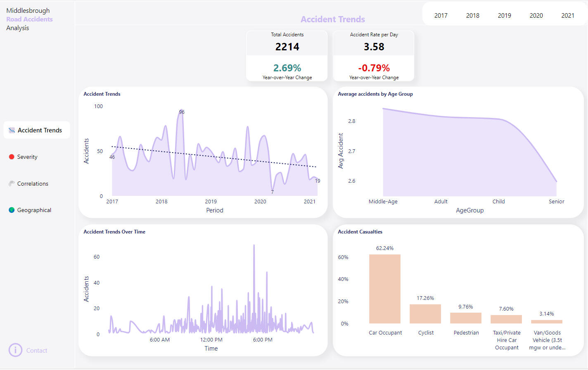Click the Geographical globe icon
The height and width of the screenshot is (370, 588).
coord(12,210)
